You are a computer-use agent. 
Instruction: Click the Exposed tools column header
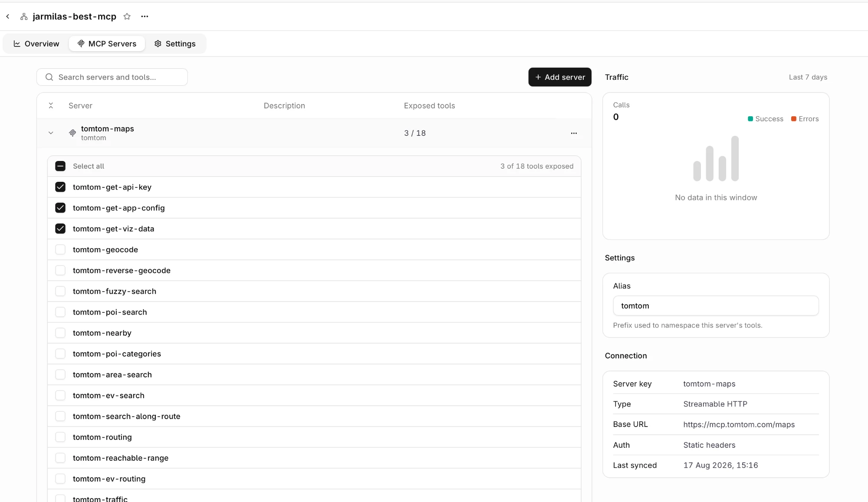coord(430,106)
